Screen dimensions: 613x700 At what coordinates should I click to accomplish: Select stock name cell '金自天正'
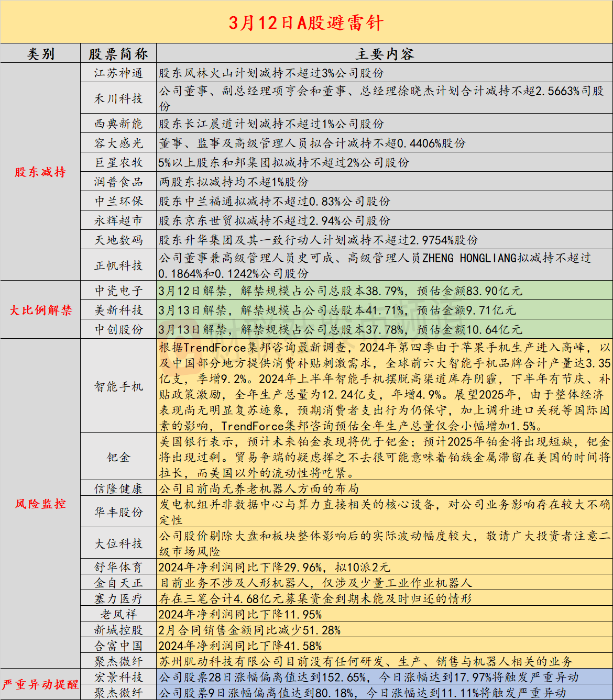[118, 583]
